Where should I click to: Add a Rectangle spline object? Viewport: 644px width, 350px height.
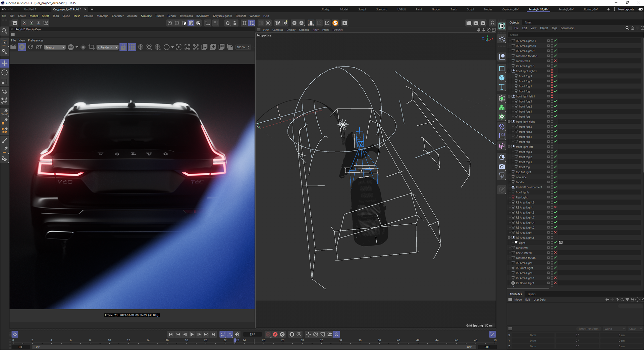[x=502, y=69]
